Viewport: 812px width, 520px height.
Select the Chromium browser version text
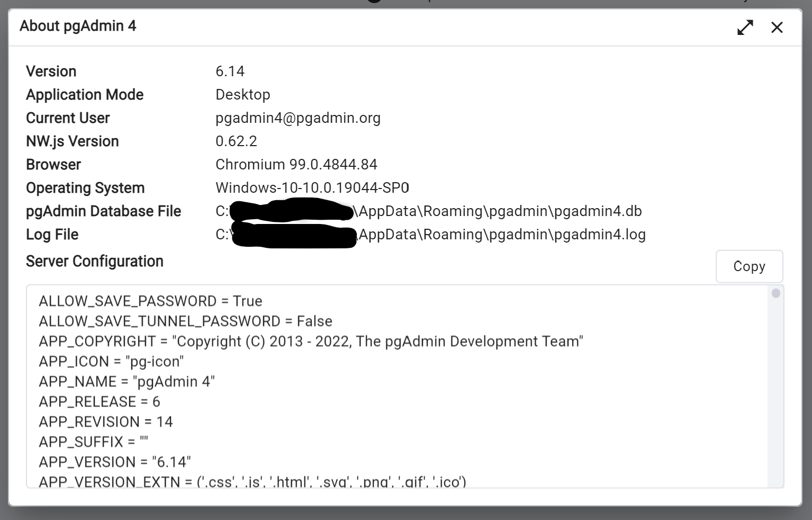click(296, 165)
